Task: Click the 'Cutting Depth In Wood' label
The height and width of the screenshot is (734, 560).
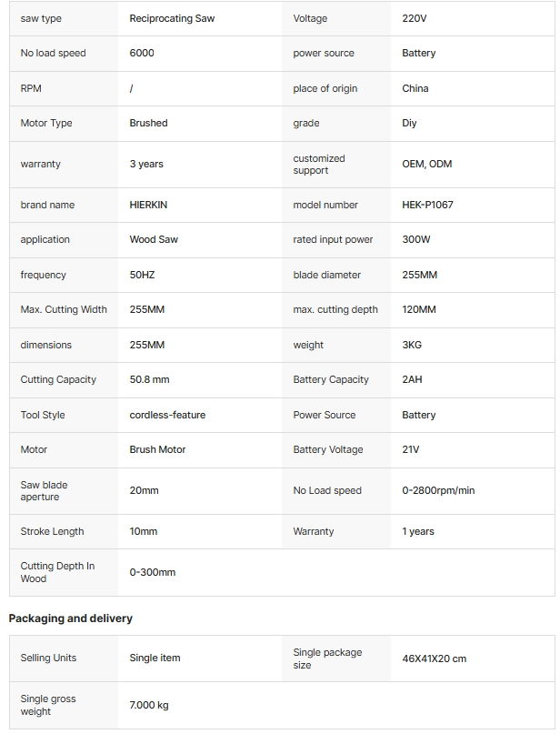Action: coord(57,572)
